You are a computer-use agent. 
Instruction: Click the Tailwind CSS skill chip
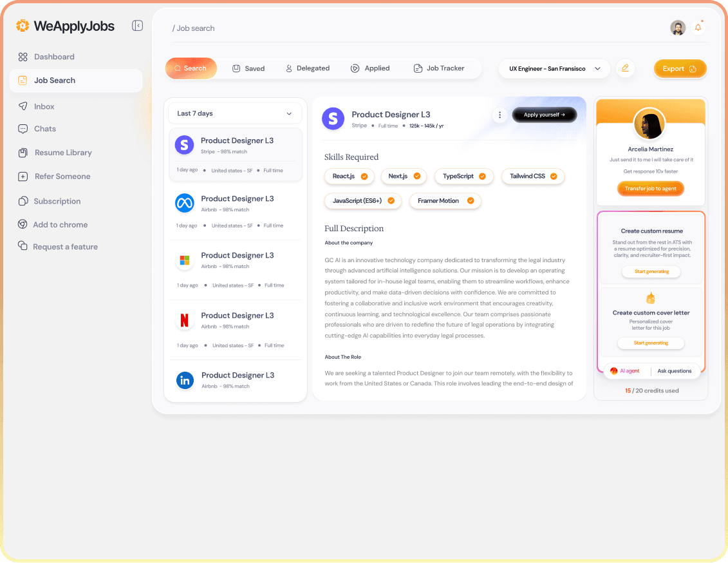pyautogui.click(x=533, y=176)
